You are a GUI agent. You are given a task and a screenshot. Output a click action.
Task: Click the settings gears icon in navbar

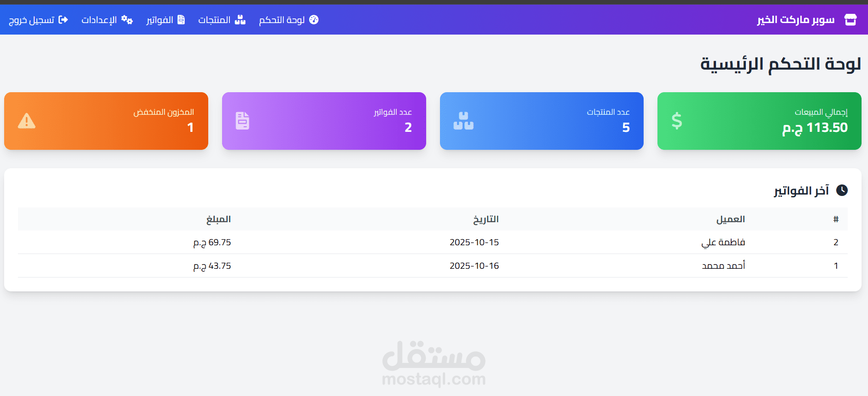tap(127, 19)
